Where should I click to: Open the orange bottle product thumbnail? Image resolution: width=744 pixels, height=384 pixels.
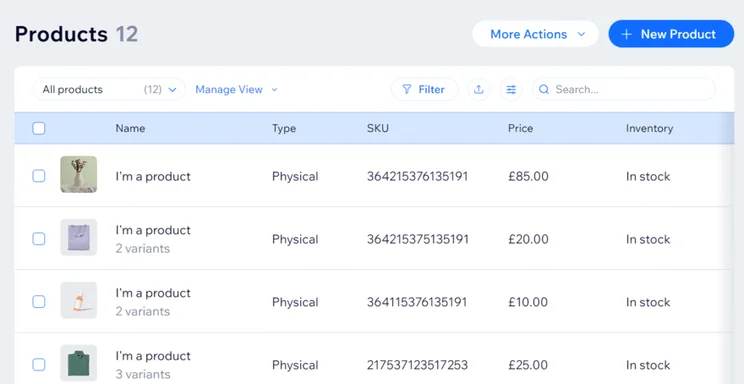[x=79, y=300]
